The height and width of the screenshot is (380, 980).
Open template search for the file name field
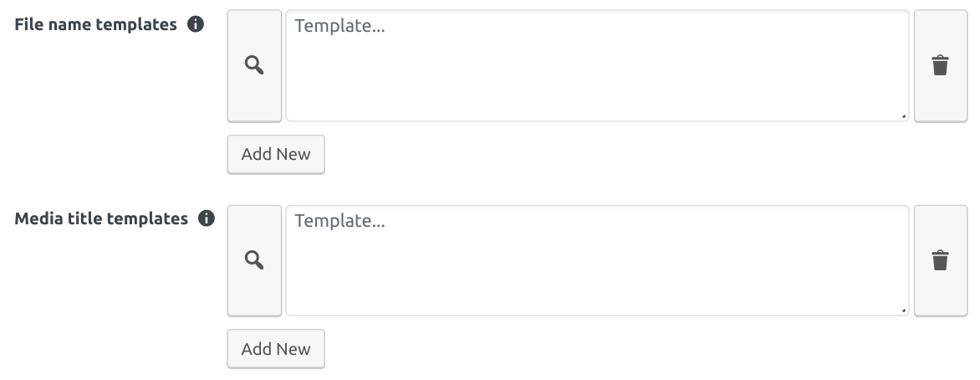[254, 66]
